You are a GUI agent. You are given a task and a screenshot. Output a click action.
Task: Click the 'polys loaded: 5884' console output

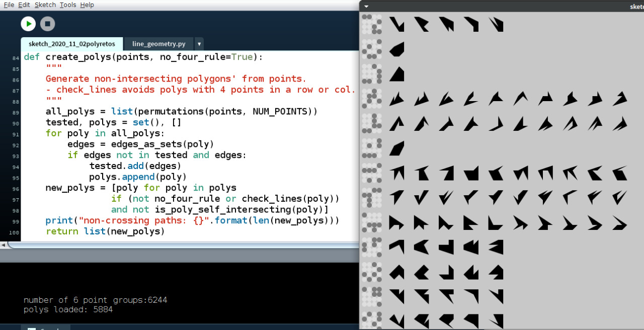pyautogui.click(x=68, y=309)
